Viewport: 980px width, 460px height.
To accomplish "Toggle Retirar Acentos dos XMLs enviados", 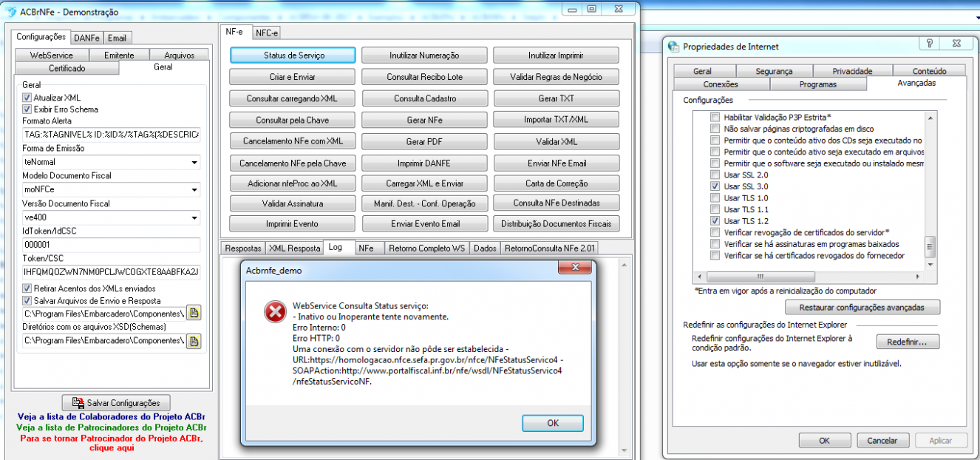I will coord(27,288).
